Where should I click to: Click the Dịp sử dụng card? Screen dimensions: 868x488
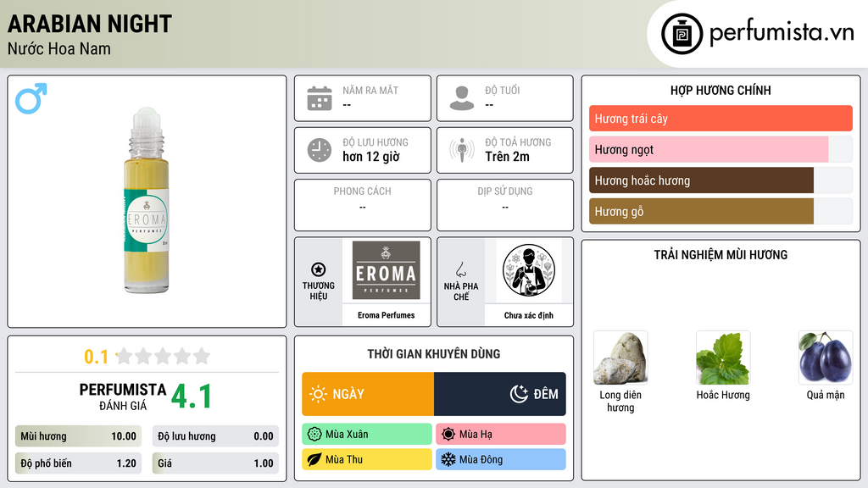click(x=505, y=205)
